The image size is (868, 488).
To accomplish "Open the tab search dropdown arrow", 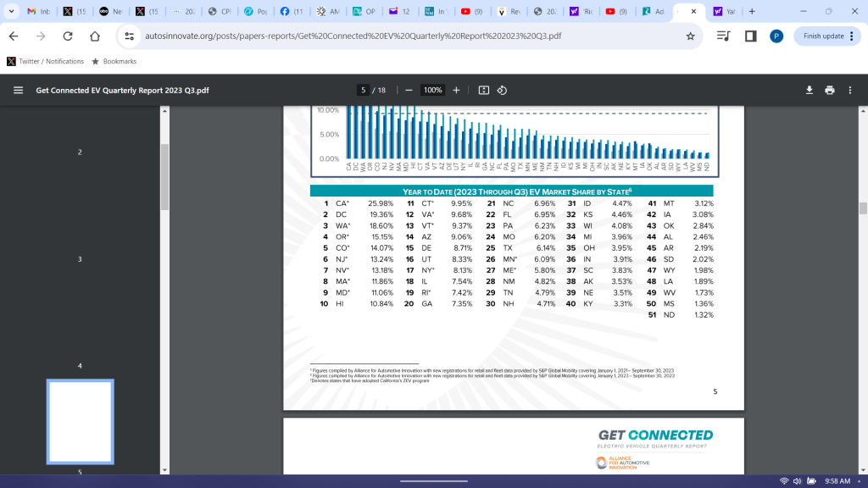I will pyautogui.click(x=11, y=12).
